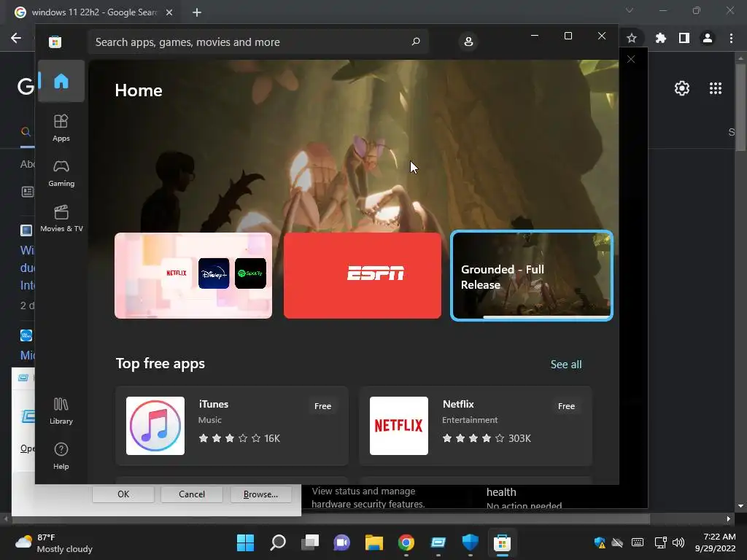The height and width of the screenshot is (560, 747).
Task: Click the iTunes app title
Action: [214, 404]
